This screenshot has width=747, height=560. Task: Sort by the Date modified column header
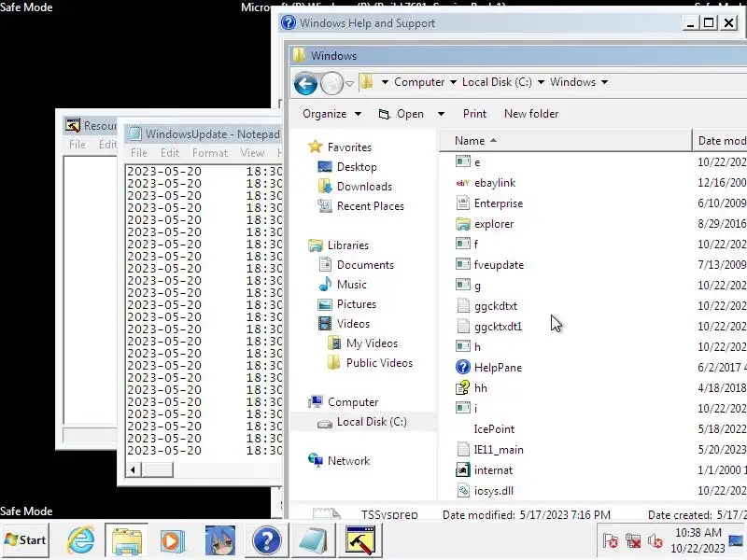(x=719, y=141)
